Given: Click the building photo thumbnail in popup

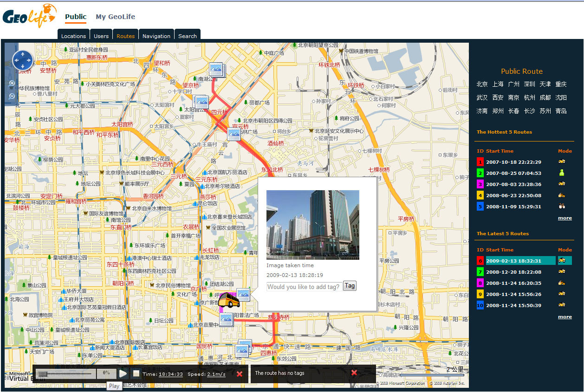Looking at the screenshot, I should tap(312, 225).
